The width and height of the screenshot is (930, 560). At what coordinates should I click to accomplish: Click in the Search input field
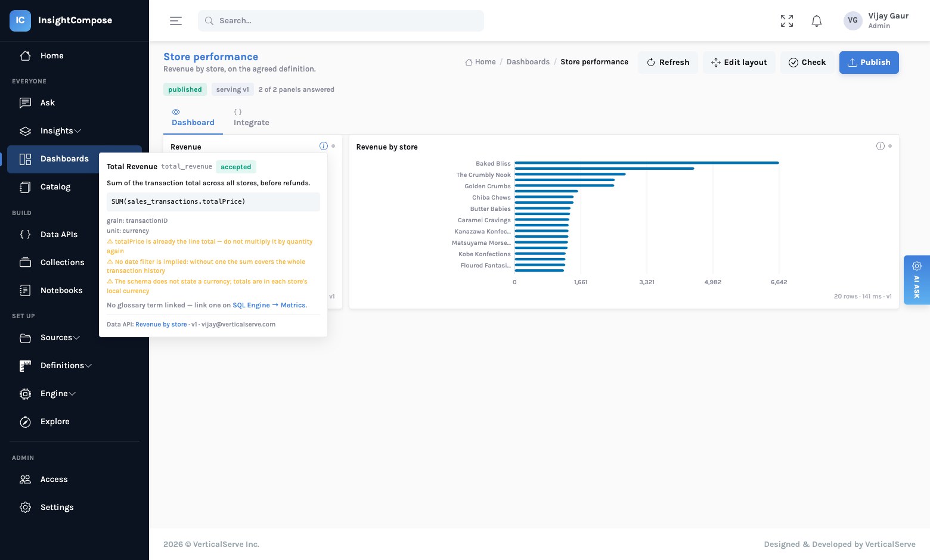coord(341,21)
